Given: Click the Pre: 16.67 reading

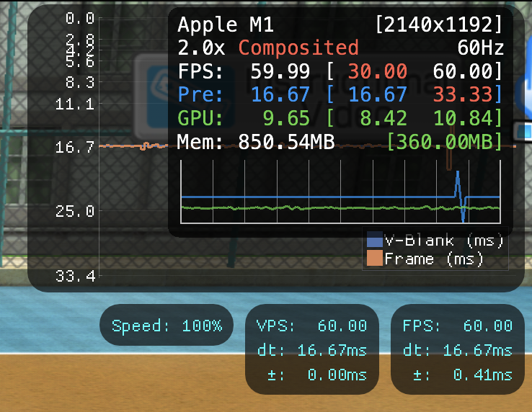Looking at the screenshot, I should coord(244,94).
